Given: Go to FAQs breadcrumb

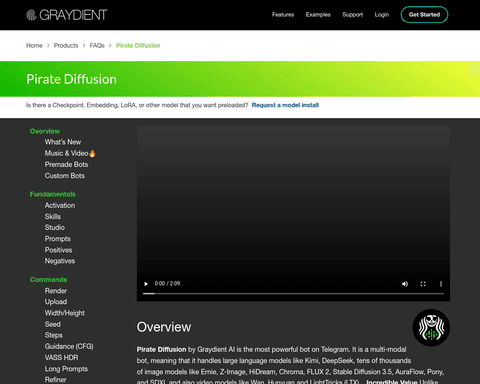Looking at the screenshot, I should tap(97, 45).
